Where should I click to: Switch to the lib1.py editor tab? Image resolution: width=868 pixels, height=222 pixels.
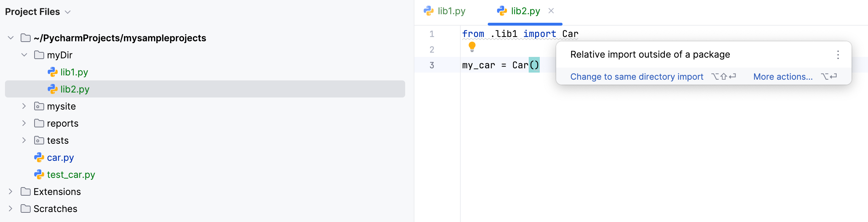pyautogui.click(x=445, y=11)
